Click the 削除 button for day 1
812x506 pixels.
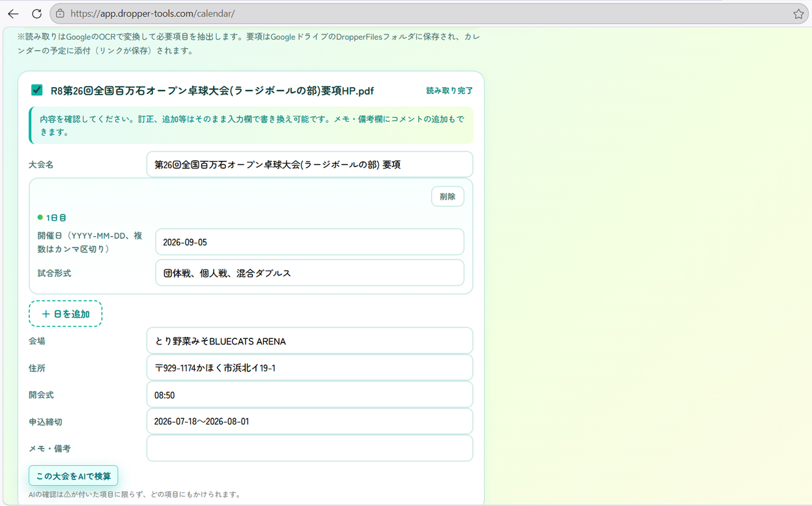click(447, 197)
